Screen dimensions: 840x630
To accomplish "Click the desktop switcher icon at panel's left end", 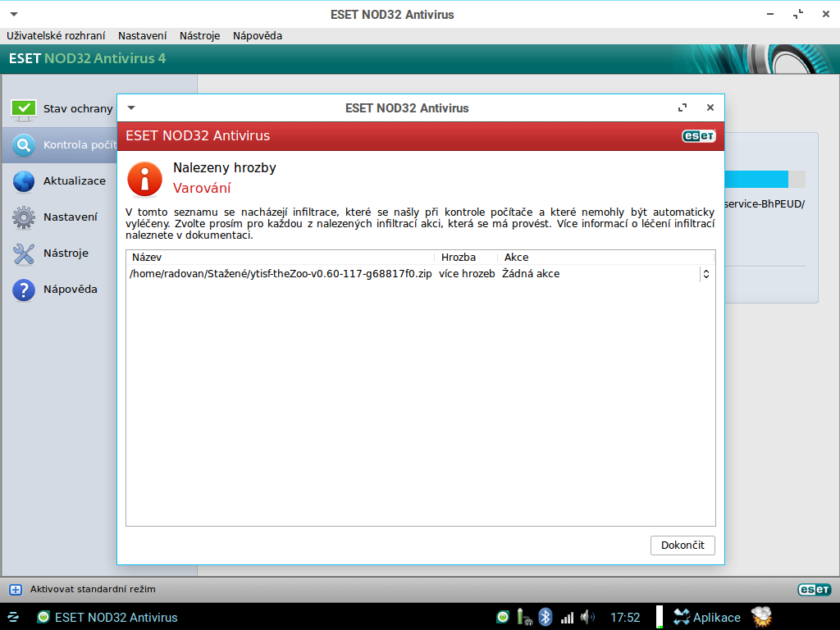I will point(13,617).
